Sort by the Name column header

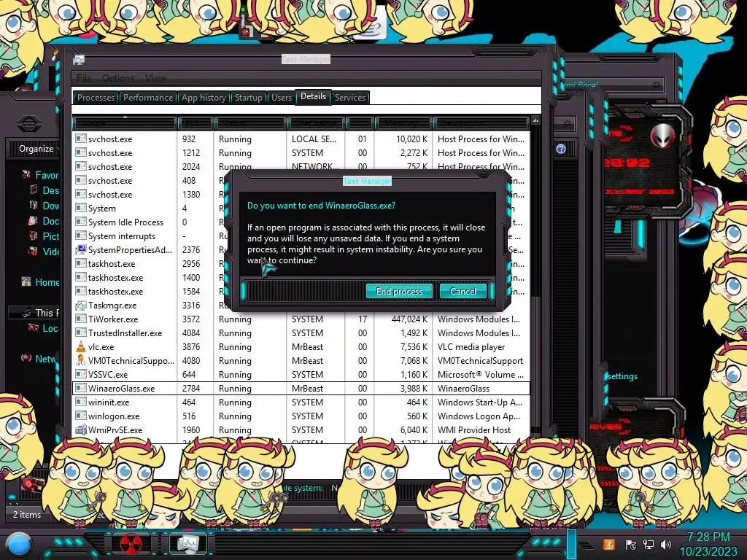click(125, 122)
